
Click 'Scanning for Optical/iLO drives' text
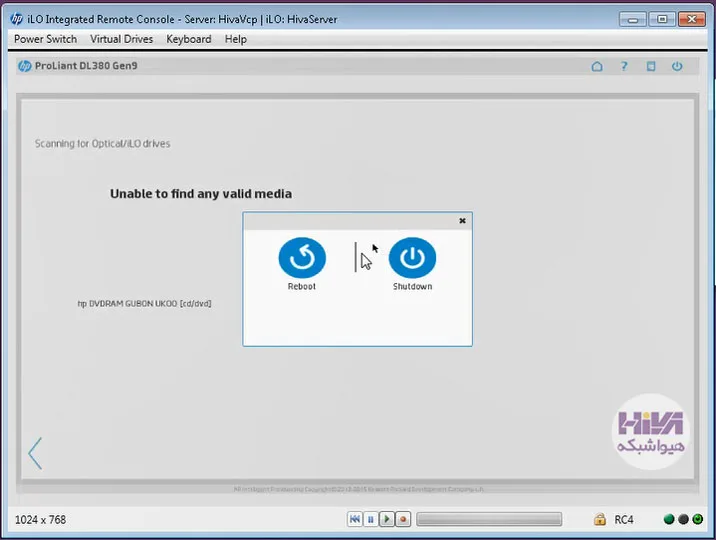(103, 144)
